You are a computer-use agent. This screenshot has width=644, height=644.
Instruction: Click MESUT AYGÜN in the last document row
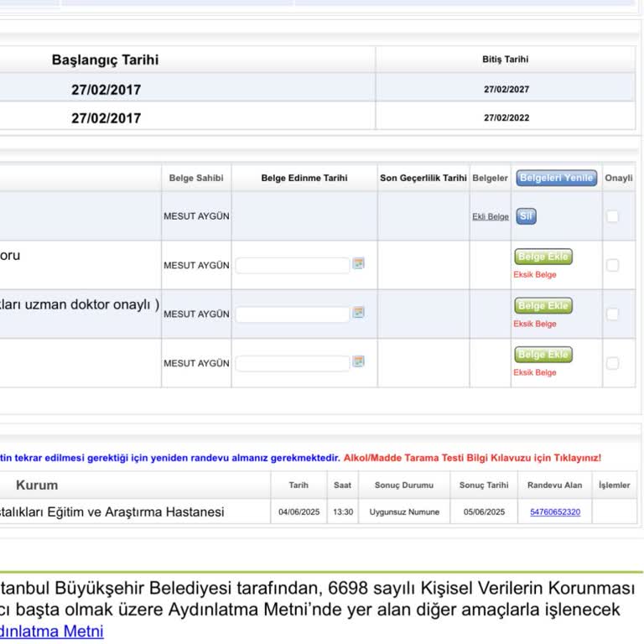(x=196, y=363)
